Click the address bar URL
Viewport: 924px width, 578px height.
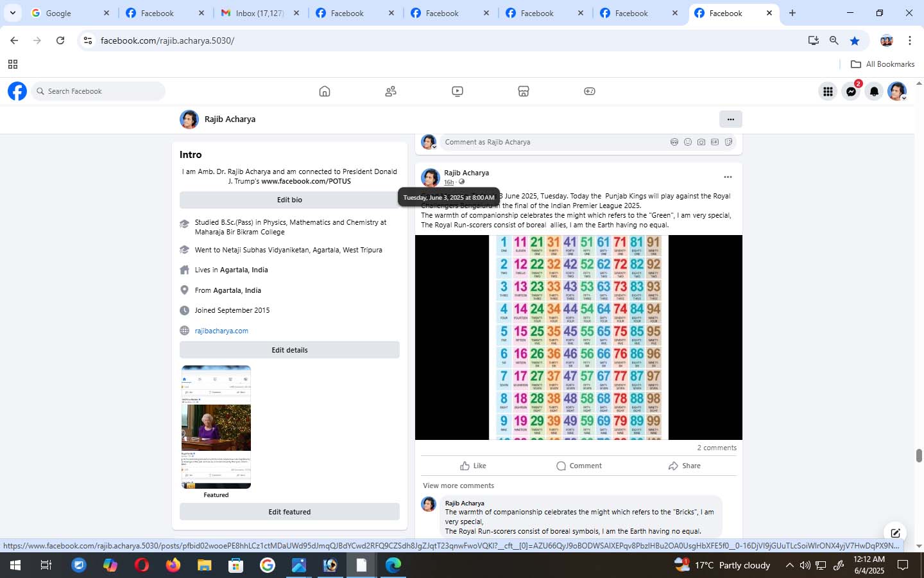pyautogui.click(x=167, y=40)
